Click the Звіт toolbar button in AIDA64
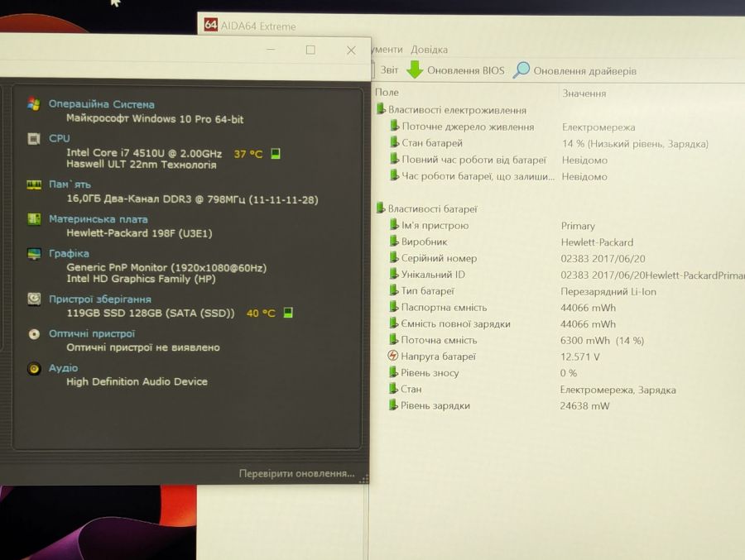 (x=389, y=70)
